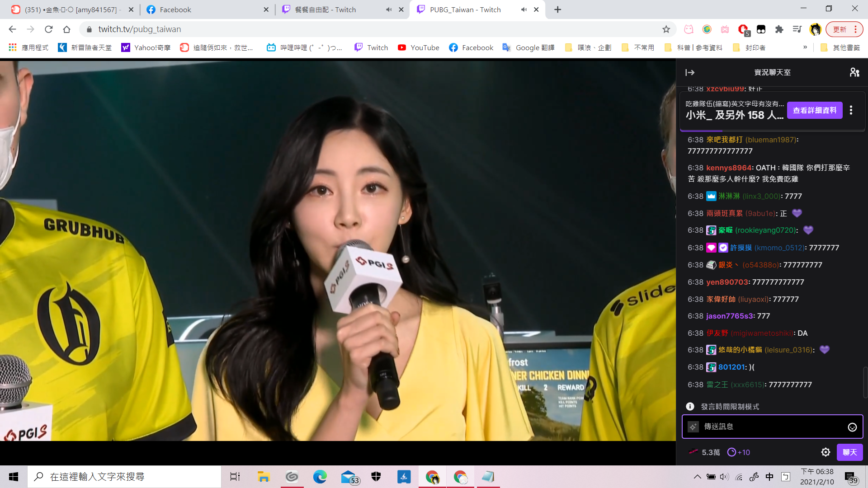Viewport: 868px width, 488px height.
Task: Show more bookmarks chevron
Action: pyautogui.click(x=805, y=47)
